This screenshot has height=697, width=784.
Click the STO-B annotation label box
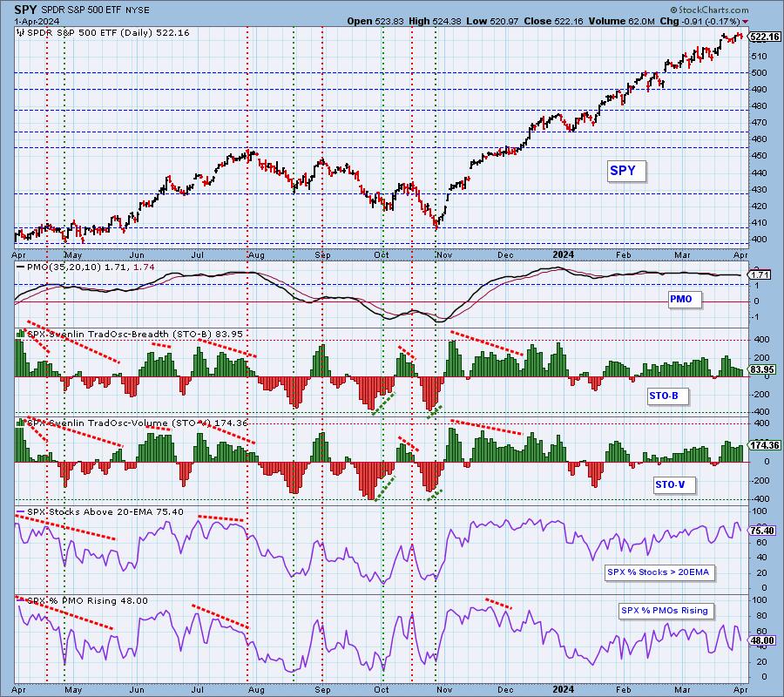668,396
